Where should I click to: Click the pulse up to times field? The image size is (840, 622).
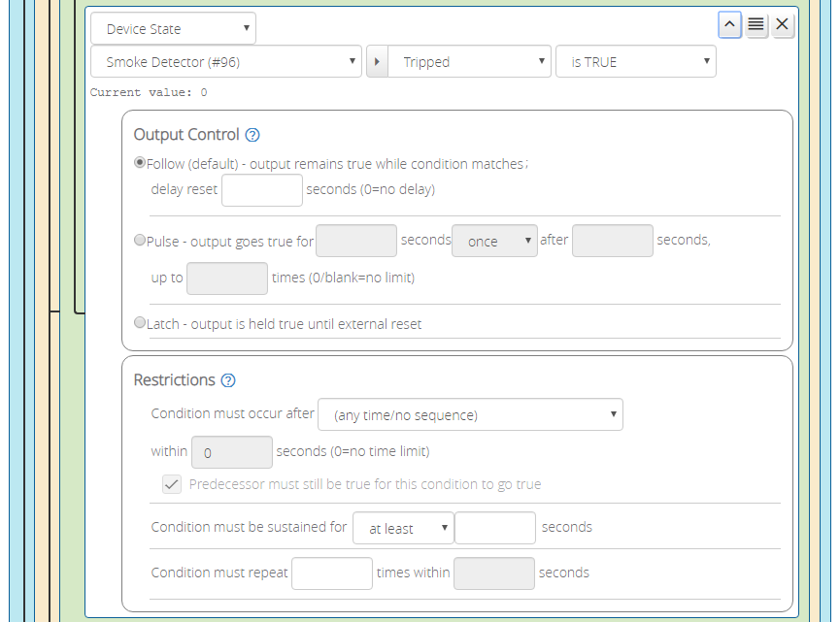226,278
